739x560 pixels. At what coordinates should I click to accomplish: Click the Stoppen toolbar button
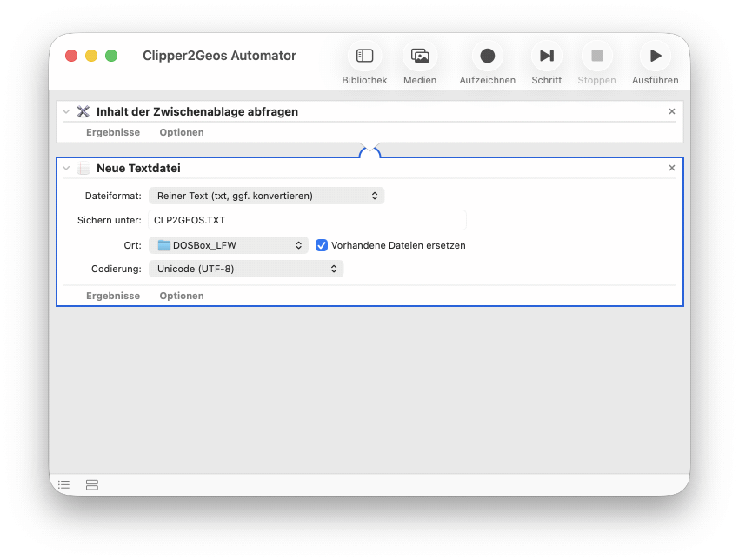596,57
